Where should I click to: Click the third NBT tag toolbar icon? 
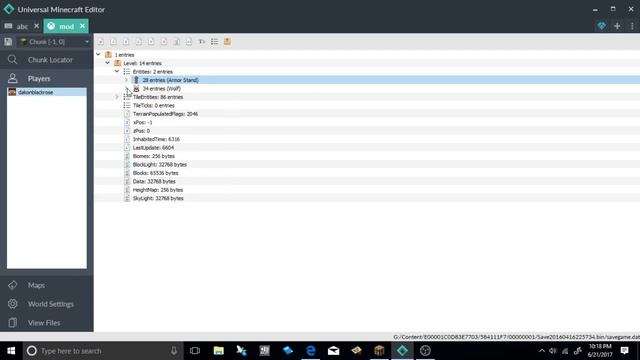click(x=126, y=42)
